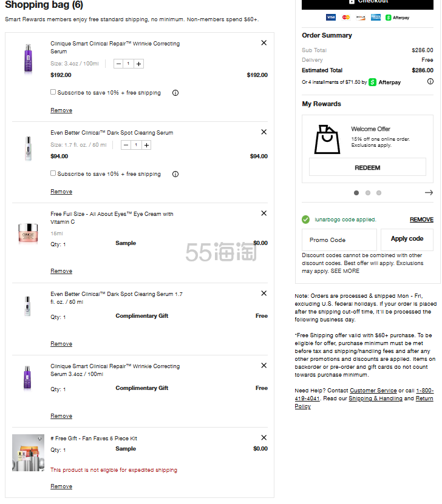Viewport: 442px width, 504px height.
Task: Open info icon beside Estimated Total
Action: click(x=430, y=80)
